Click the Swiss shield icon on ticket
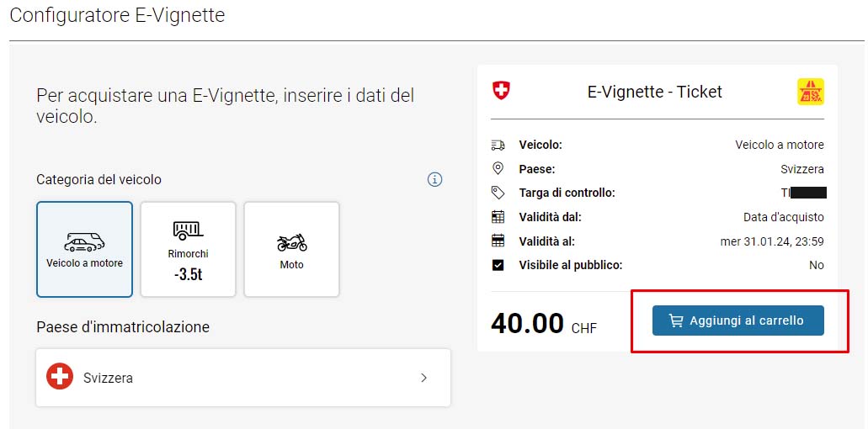 pyautogui.click(x=501, y=91)
